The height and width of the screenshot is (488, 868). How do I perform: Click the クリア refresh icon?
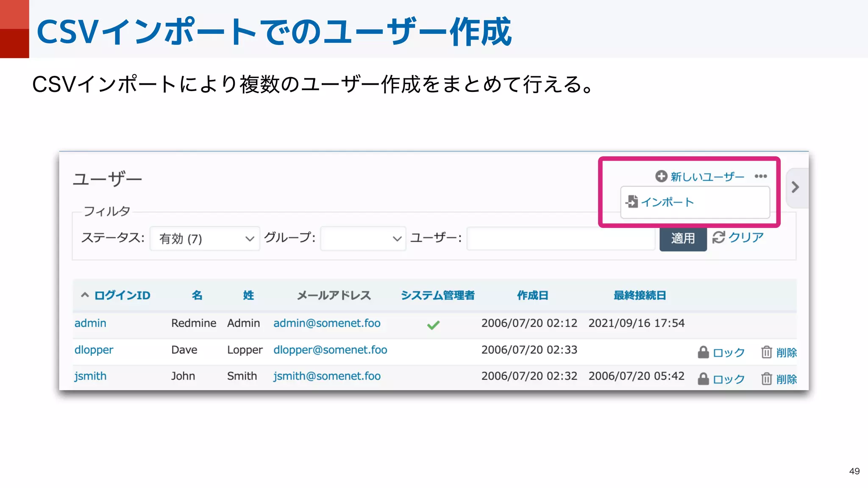(719, 237)
